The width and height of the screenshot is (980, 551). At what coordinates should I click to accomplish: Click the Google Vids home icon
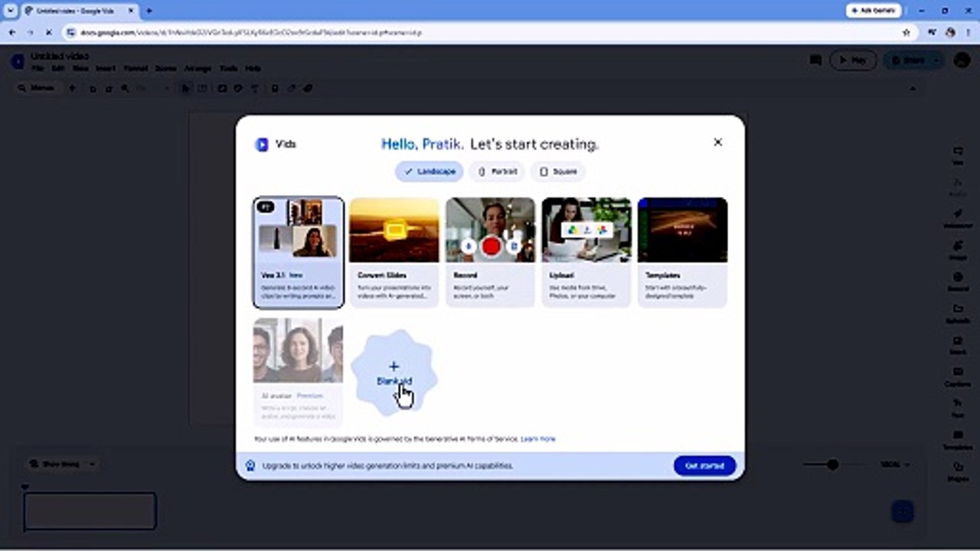tap(17, 62)
